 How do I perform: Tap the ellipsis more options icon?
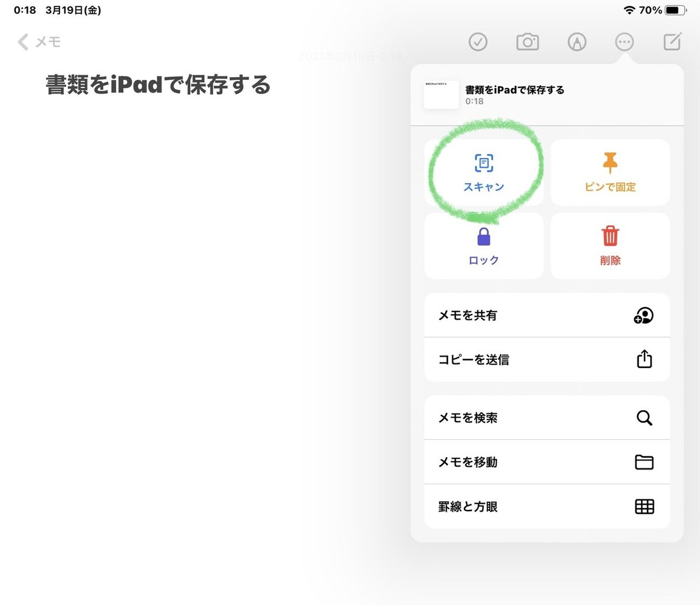(x=624, y=42)
